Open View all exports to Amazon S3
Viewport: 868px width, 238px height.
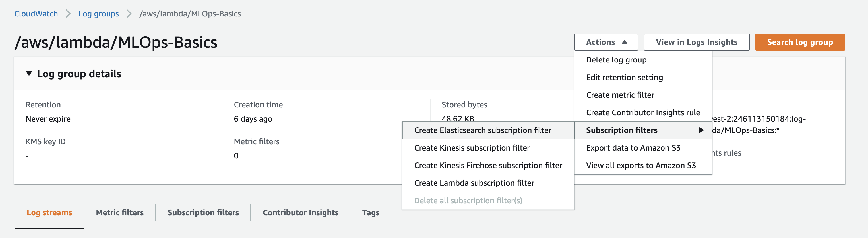(x=640, y=165)
